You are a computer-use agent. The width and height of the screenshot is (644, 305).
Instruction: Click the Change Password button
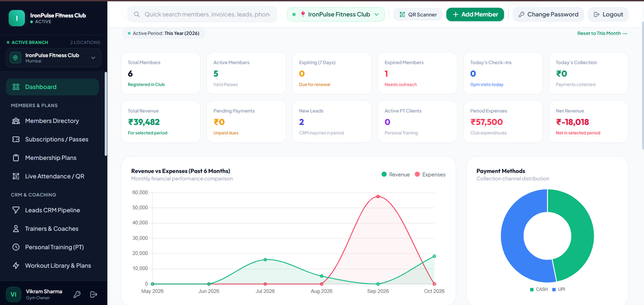point(548,15)
